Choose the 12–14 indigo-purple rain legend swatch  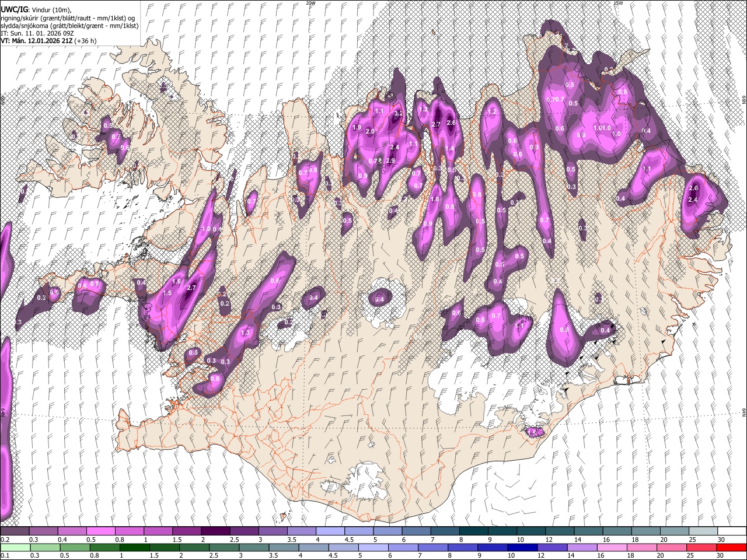pyautogui.click(x=552, y=547)
